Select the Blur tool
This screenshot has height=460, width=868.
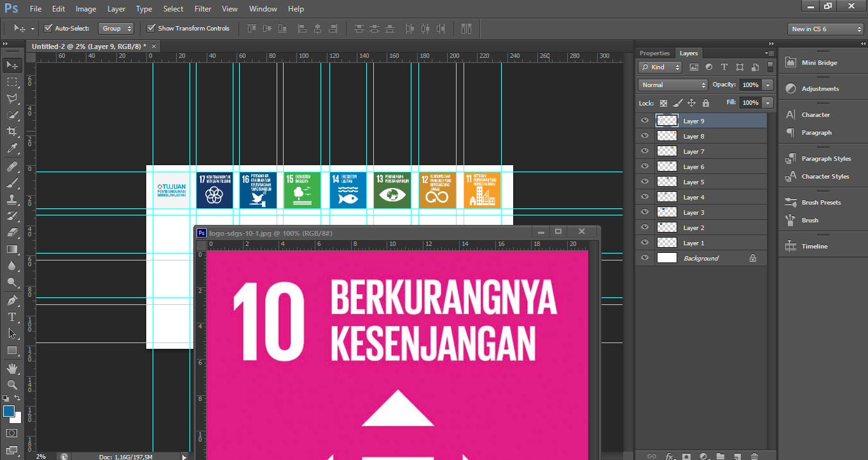click(x=11, y=266)
